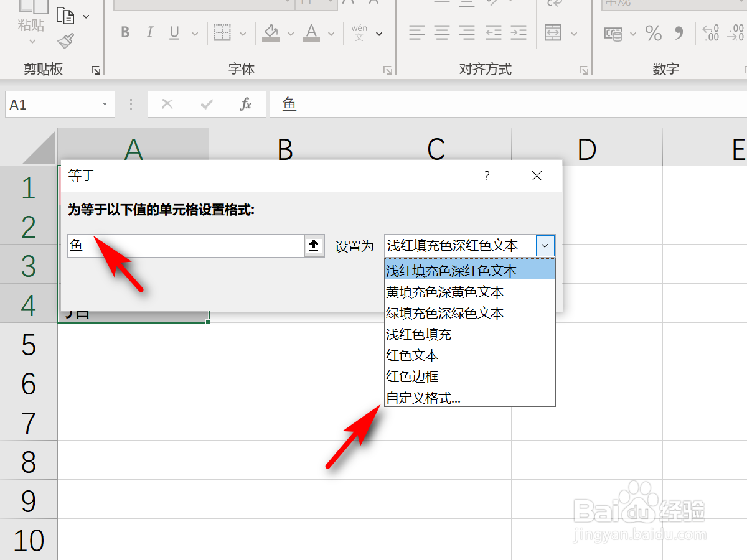The image size is (747, 560).
Task: Open the phonetic guide dropdown arrow
Action: pyautogui.click(x=379, y=34)
